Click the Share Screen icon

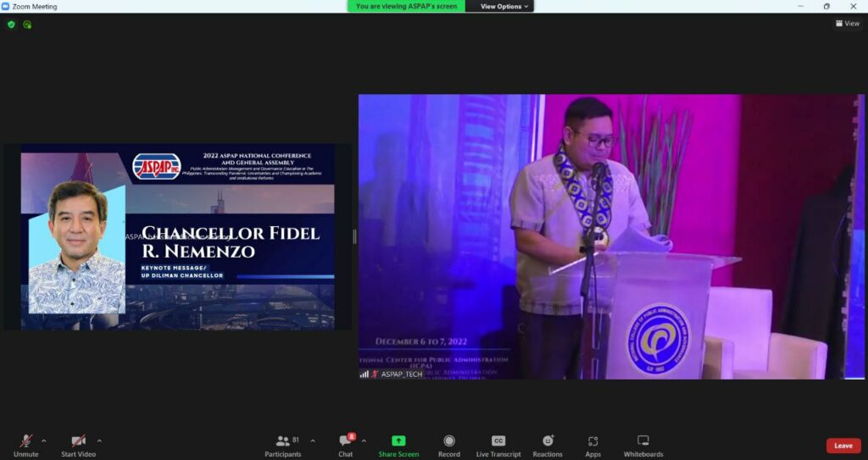pyautogui.click(x=398, y=441)
